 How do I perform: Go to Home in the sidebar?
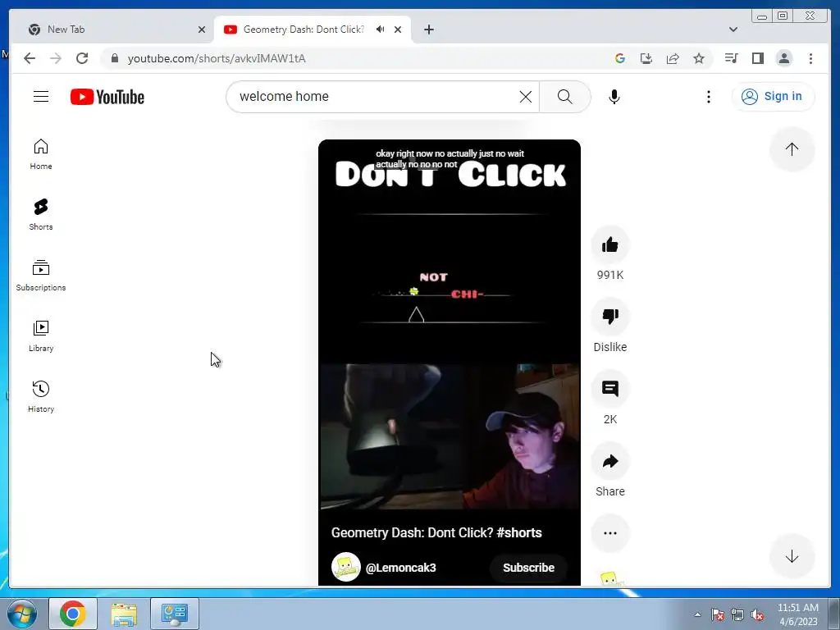[41, 154]
